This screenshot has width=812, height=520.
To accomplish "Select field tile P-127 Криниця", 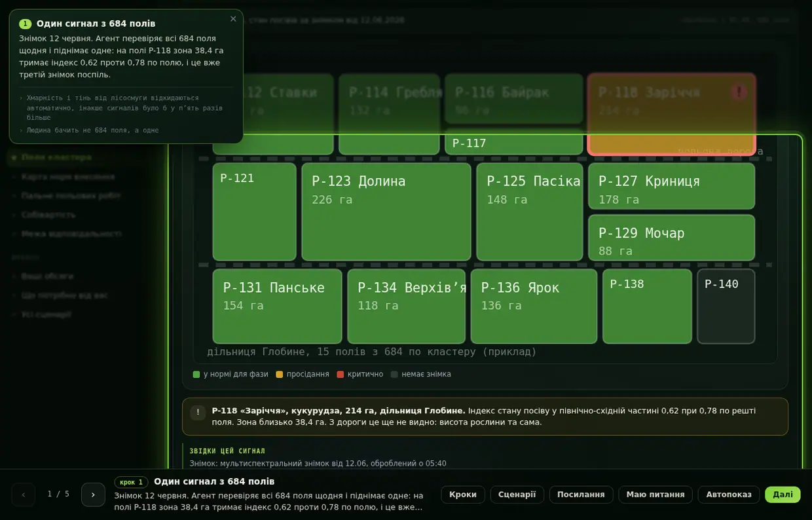I will click(x=672, y=186).
